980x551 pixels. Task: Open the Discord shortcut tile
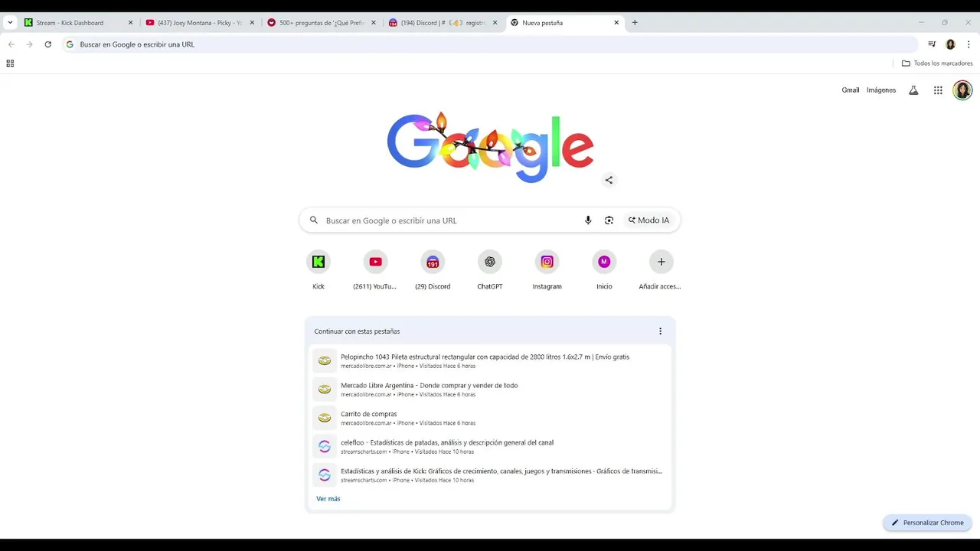tap(433, 270)
